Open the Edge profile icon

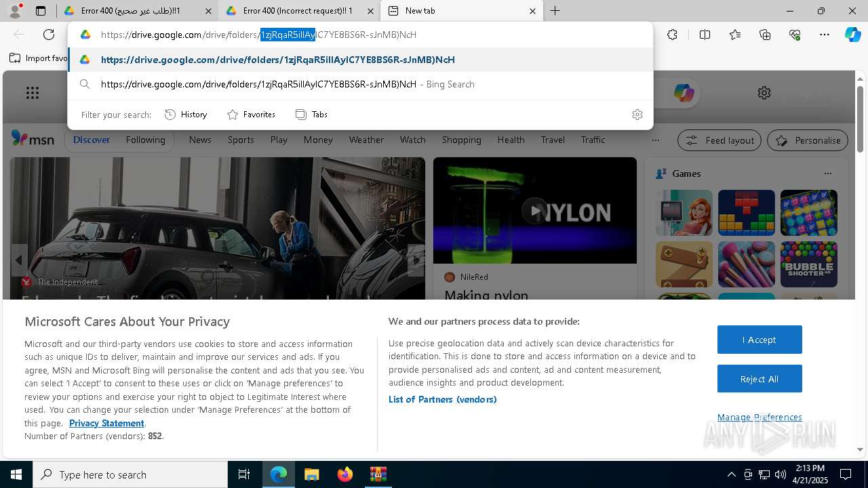tap(15, 10)
